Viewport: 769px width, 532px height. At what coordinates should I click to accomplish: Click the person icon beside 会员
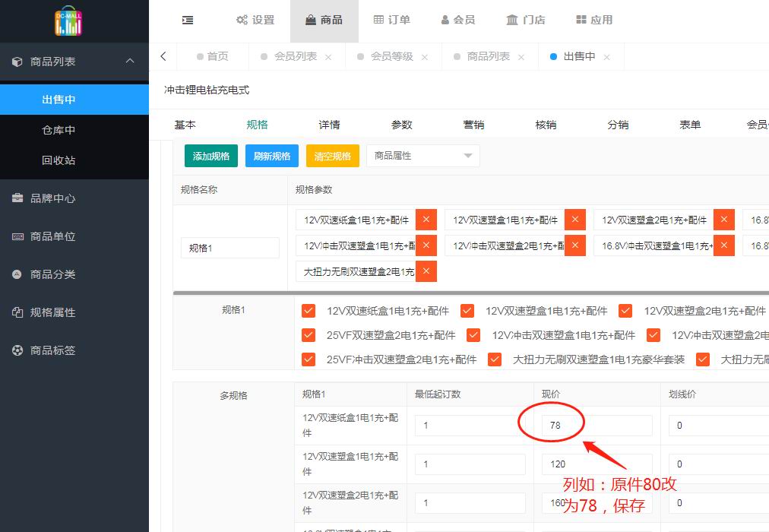pyautogui.click(x=445, y=20)
